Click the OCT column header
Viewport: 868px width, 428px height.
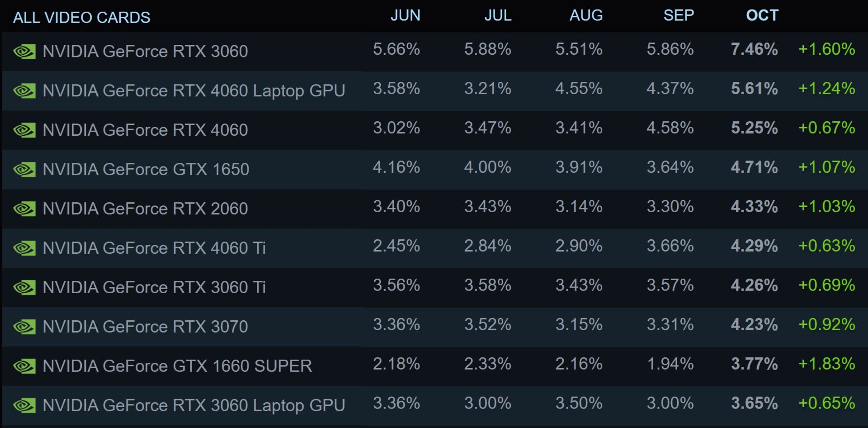point(762,15)
